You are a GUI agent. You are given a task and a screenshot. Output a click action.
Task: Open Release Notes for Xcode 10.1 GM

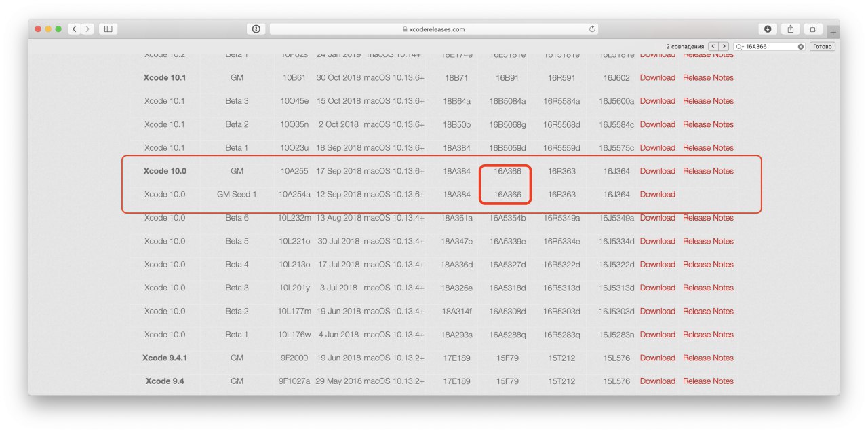point(708,77)
